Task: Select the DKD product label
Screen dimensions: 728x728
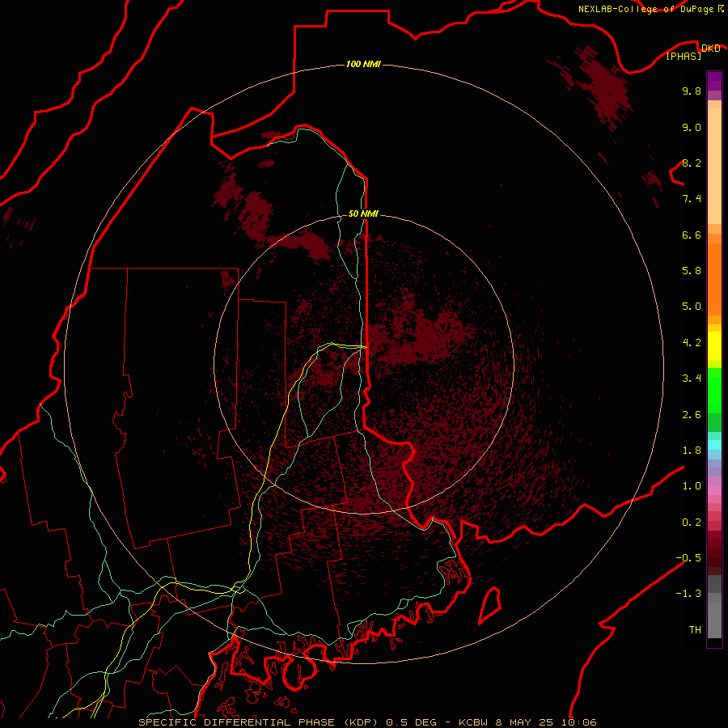Action: (x=710, y=49)
